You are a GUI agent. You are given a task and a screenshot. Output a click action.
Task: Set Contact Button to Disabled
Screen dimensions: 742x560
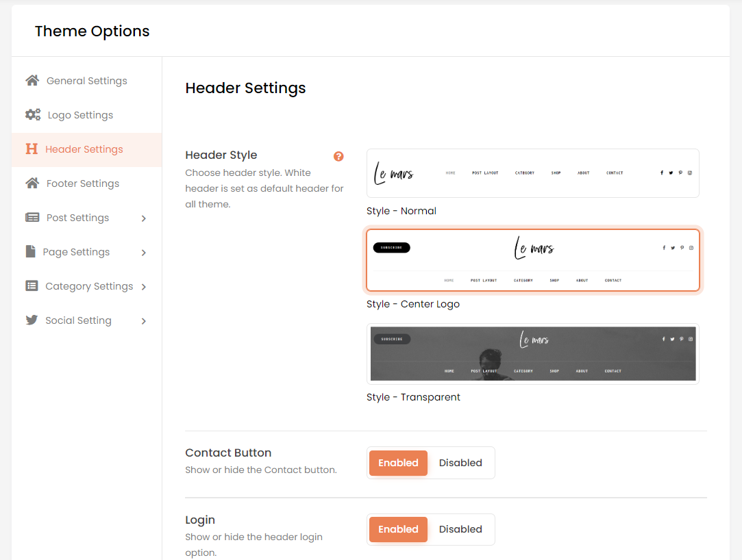pyautogui.click(x=460, y=463)
